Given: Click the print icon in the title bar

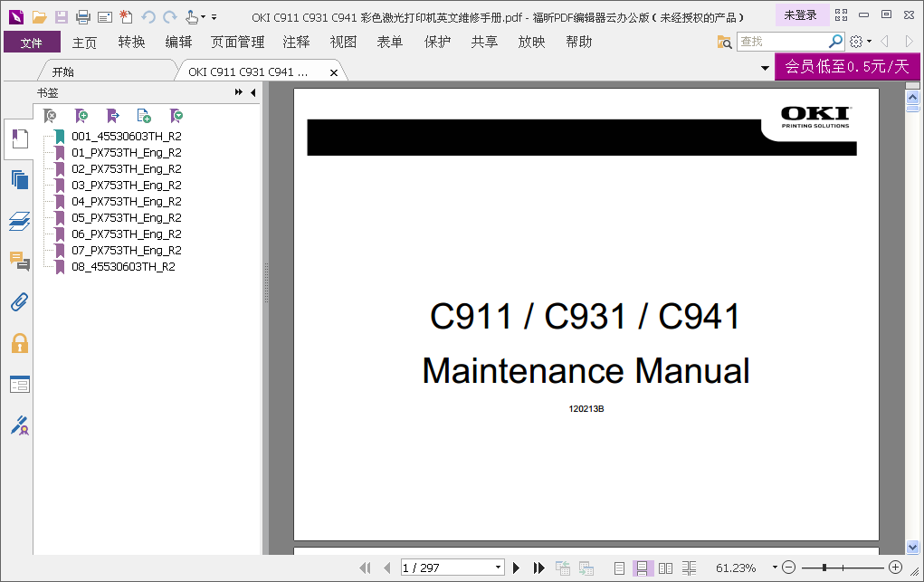Looking at the screenshot, I should tap(83, 17).
